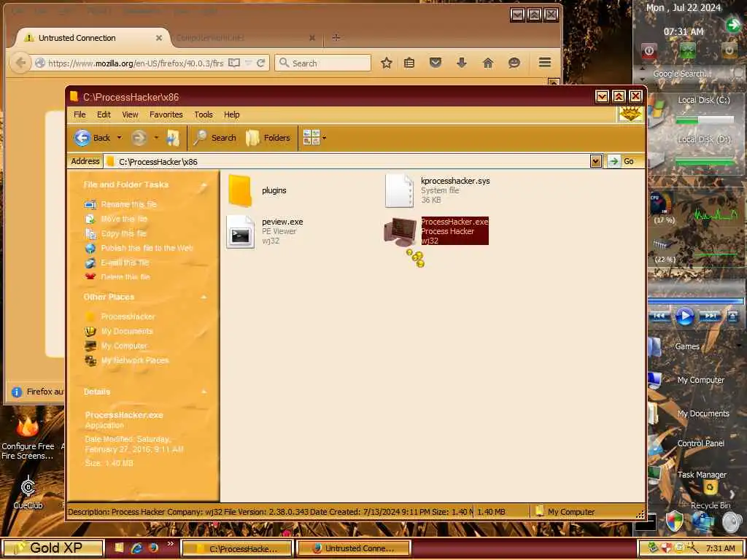Screen dimensions: 747x560
Task: Select the kprocesshacker.sys file icon
Action: (x=399, y=190)
